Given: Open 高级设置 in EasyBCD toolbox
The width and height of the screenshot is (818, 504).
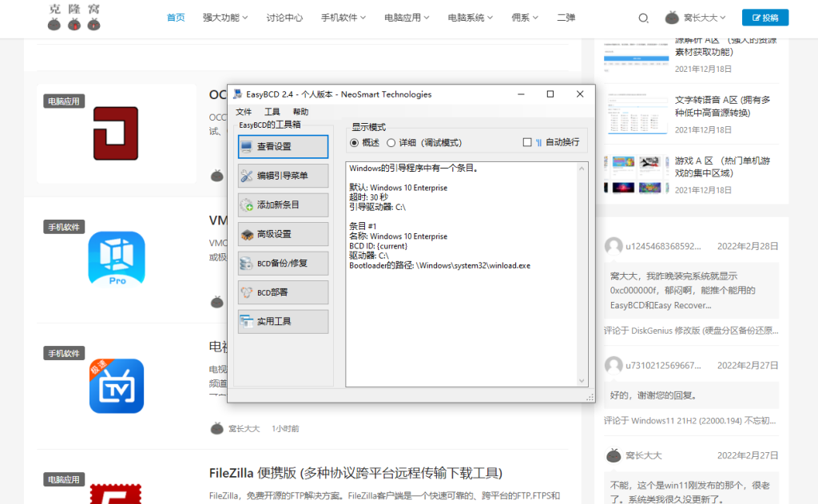Looking at the screenshot, I should click(283, 234).
